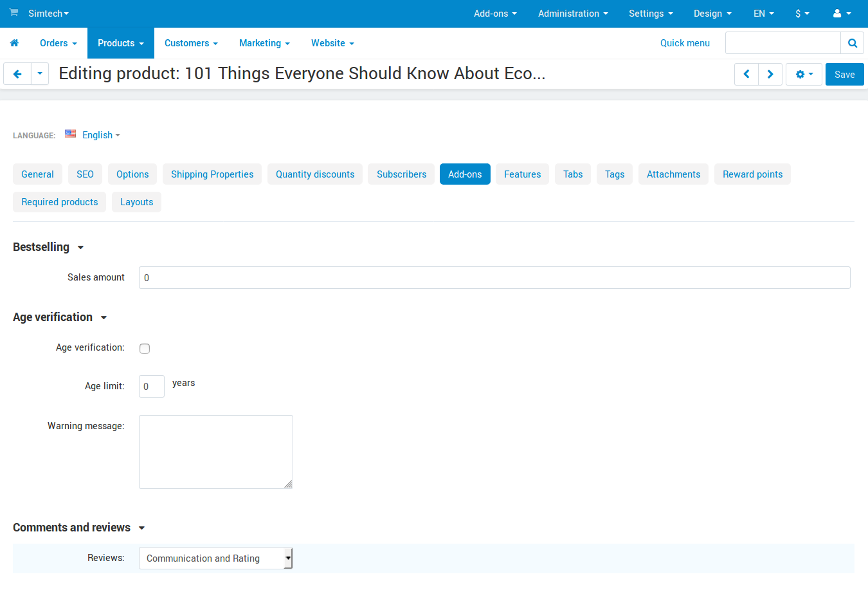Open the Administration menu
Image resolution: width=868 pixels, height=608 pixels.
click(x=573, y=14)
